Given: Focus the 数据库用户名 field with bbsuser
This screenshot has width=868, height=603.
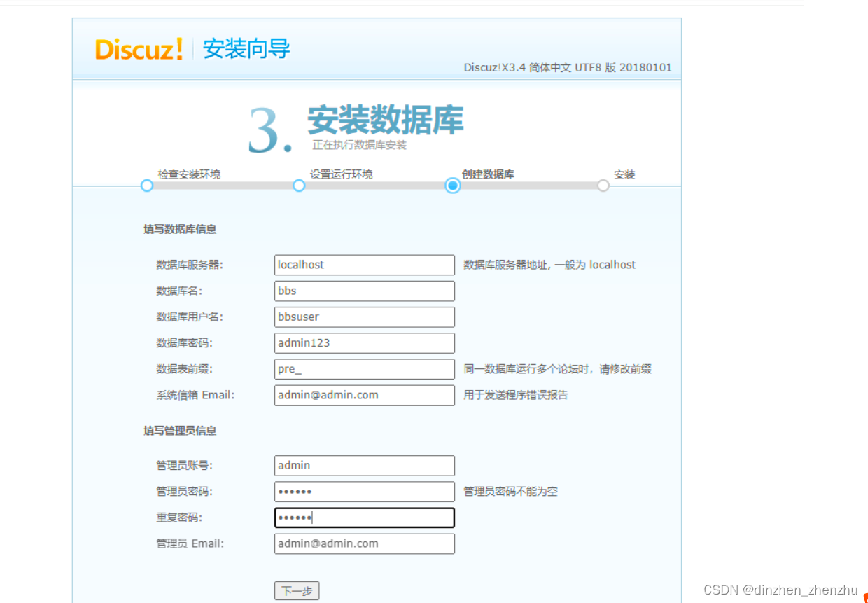Looking at the screenshot, I should pos(365,317).
